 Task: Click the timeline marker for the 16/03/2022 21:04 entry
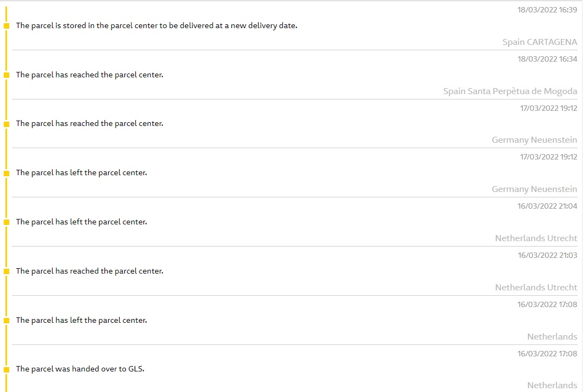click(x=6, y=222)
